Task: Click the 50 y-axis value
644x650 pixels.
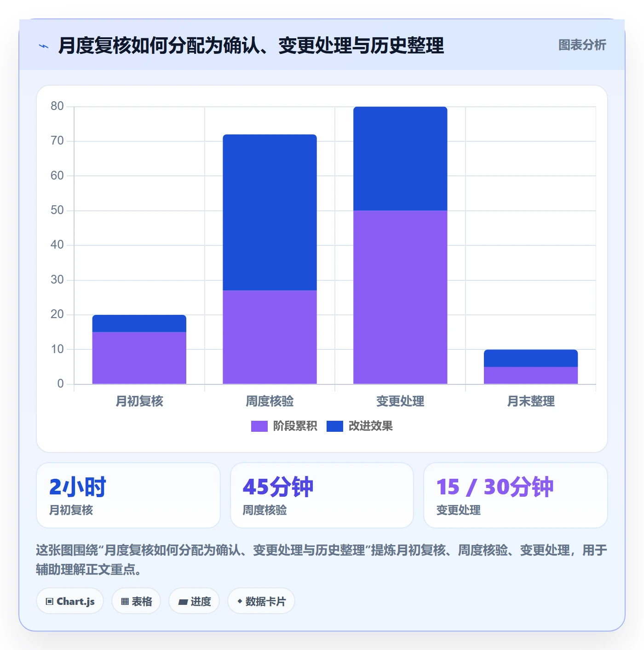Action: click(57, 210)
